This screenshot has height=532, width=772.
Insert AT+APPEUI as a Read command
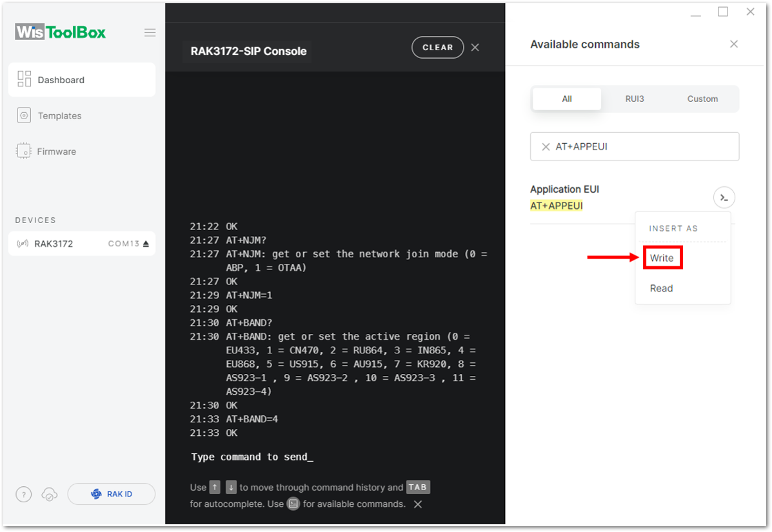tap(661, 288)
